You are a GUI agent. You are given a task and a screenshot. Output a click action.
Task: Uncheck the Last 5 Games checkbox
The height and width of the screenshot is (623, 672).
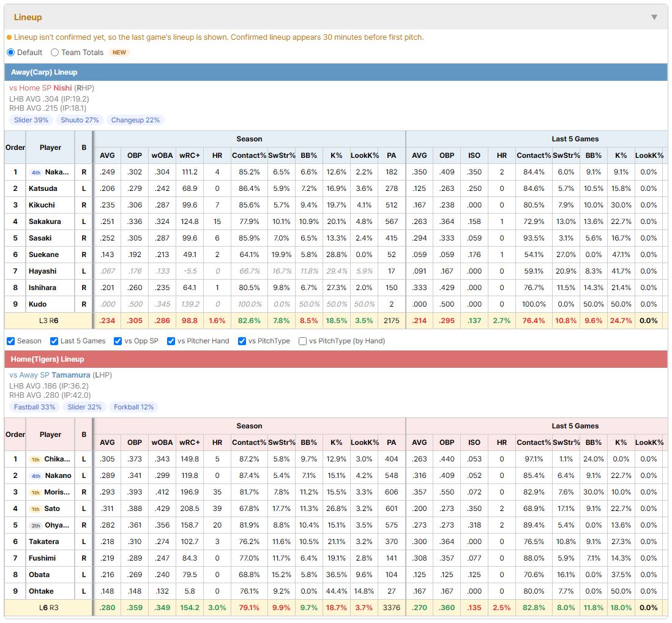(54, 341)
